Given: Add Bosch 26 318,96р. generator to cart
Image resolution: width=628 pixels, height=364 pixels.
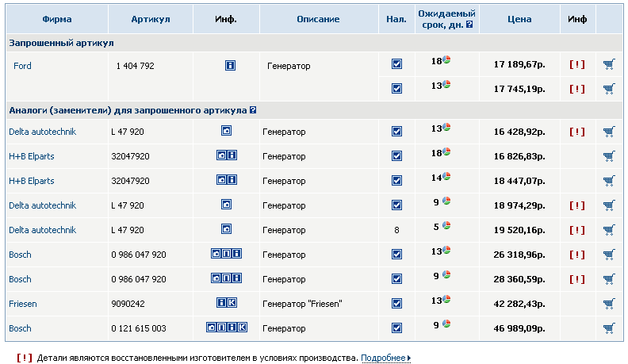Looking at the screenshot, I should pyautogui.click(x=609, y=255).
